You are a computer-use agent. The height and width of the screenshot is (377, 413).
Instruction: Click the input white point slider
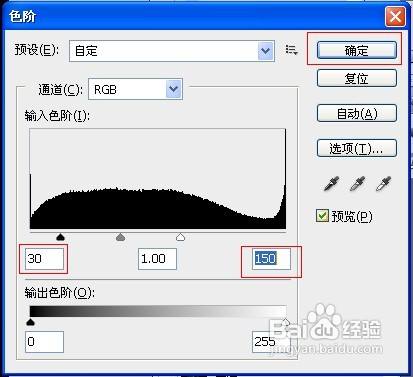[x=180, y=237]
